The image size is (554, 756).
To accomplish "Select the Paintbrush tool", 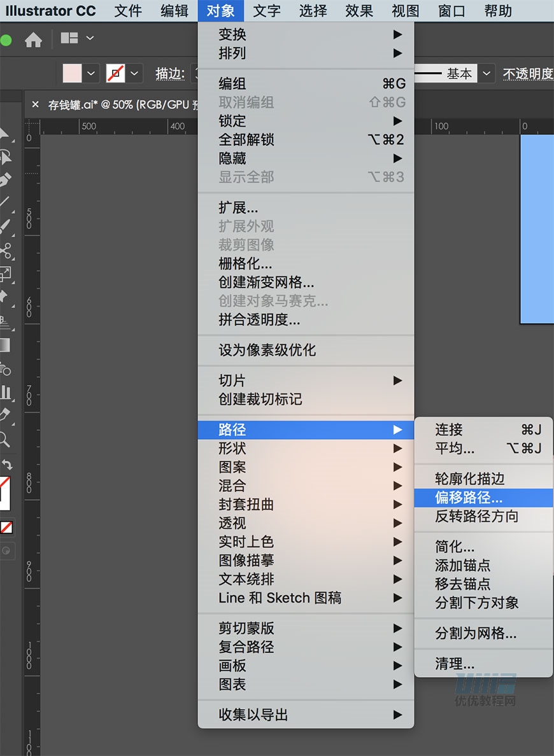I will [x=5, y=226].
